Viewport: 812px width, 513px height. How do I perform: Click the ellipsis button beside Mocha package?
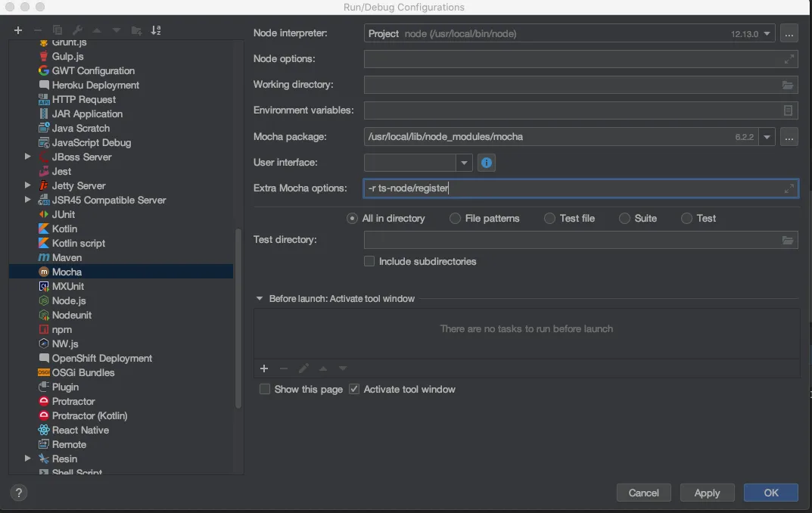[x=789, y=137]
